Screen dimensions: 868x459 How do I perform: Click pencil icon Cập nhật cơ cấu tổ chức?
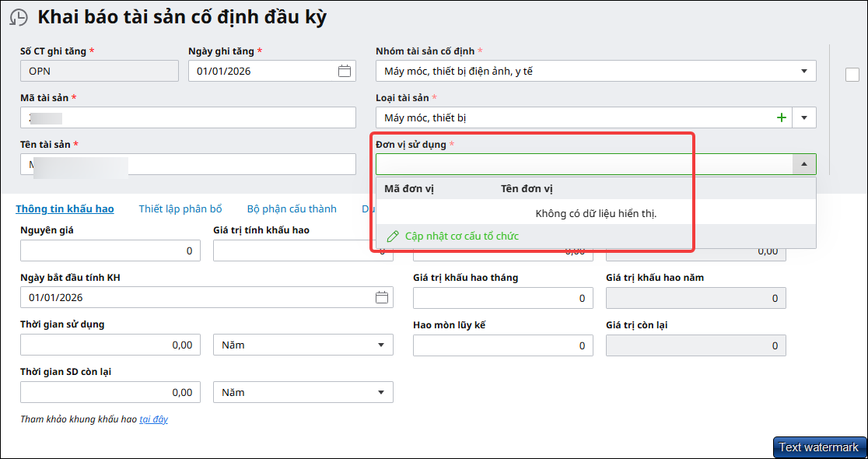pyautogui.click(x=393, y=237)
